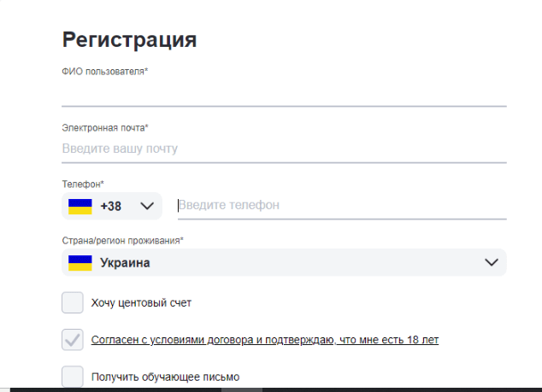
Task: Click the Ukrainian flag beside +38 code
Action: tap(80, 207)
